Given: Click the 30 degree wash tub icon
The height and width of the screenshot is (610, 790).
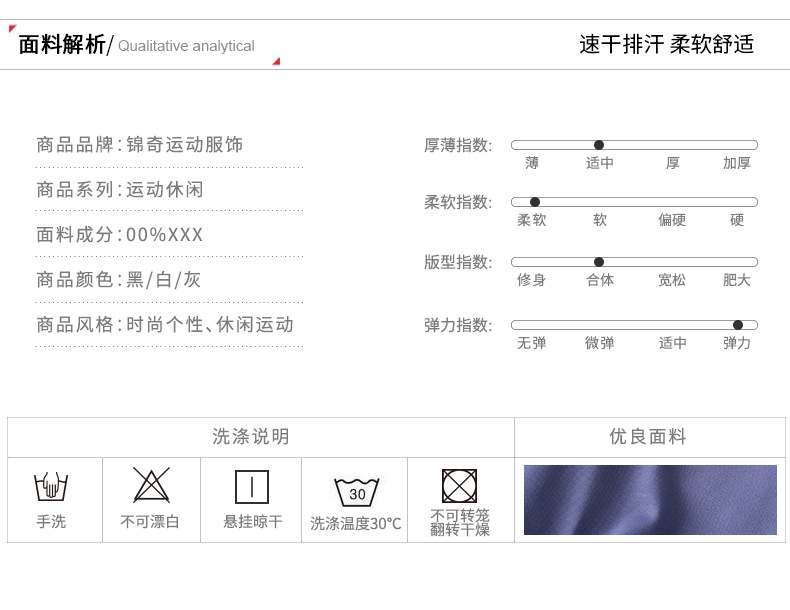Looking at the screenshot, I should point(357,492).
